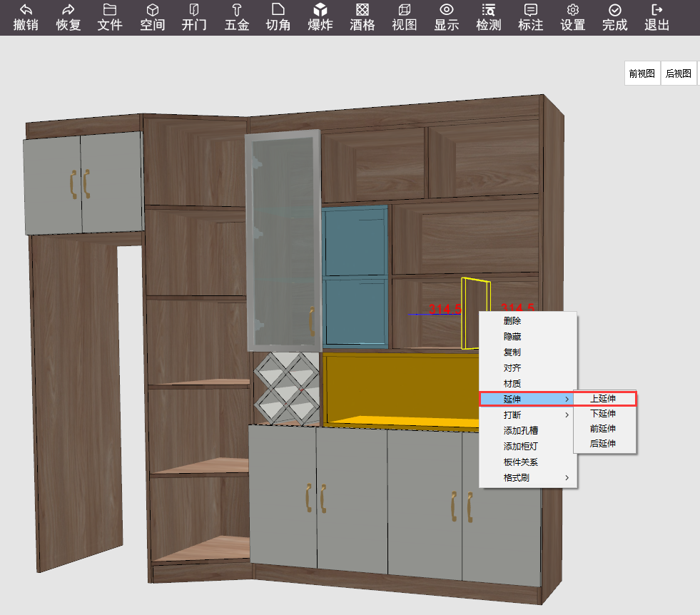This screenshot has height=615, width=700.
Task: Open 设置 settings gear
Action: 573,9
